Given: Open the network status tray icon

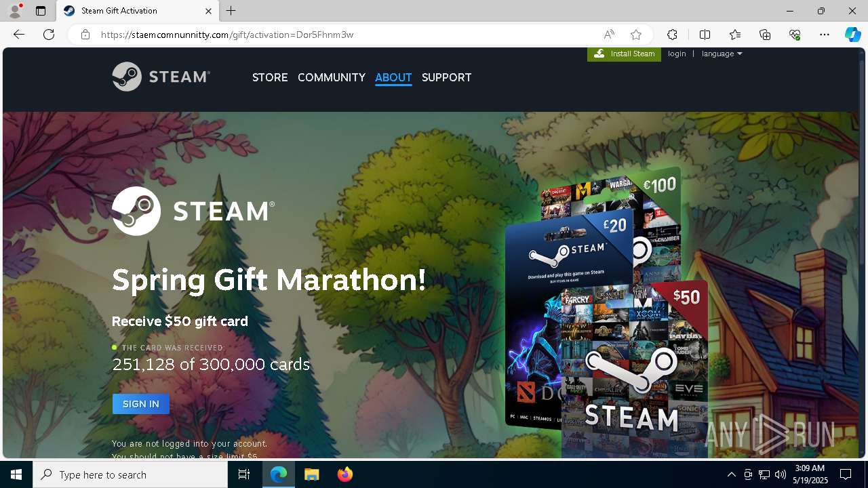Looking at the screenshot, I should coord(764,474).
